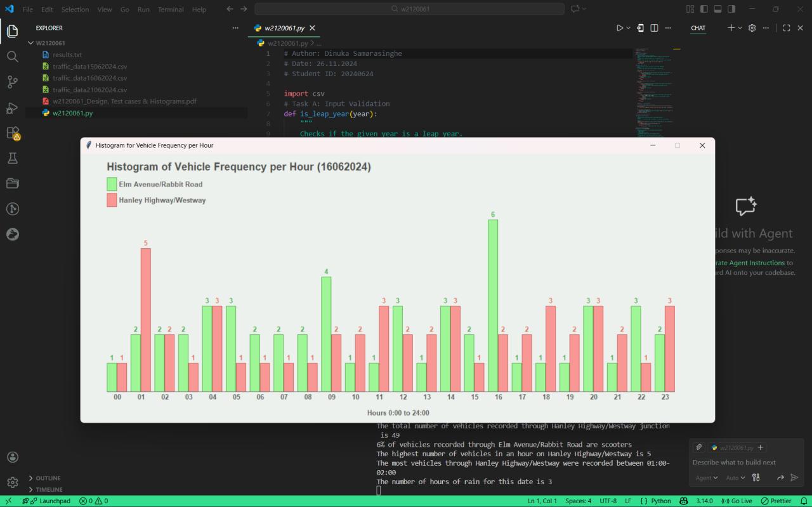Close the w2120061.py editor tab
The width and height of the screenshot is (812, 507).
(x=312, y=28)
